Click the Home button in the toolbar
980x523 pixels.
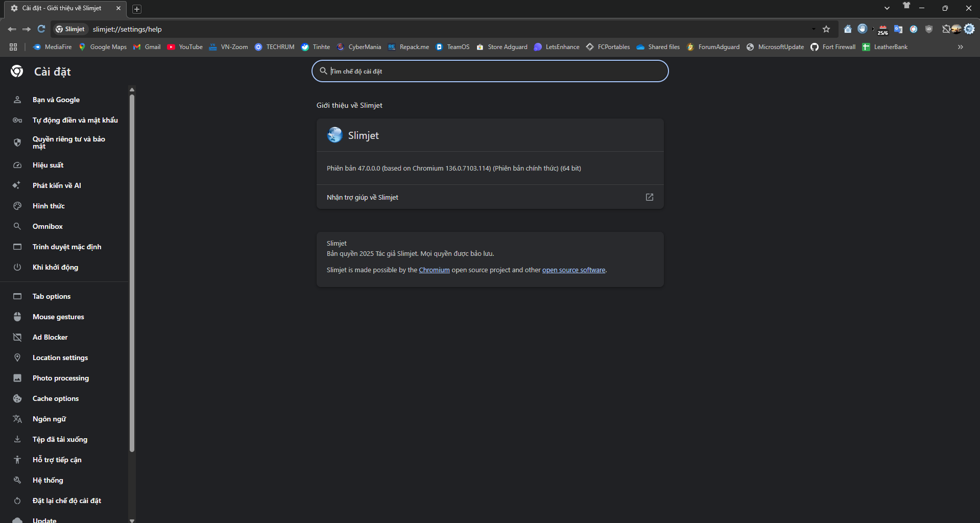[x=848, y=29]
